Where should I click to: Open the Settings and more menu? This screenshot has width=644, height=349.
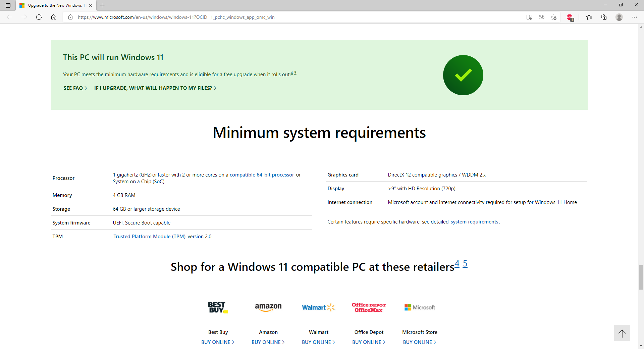point(635,17)
